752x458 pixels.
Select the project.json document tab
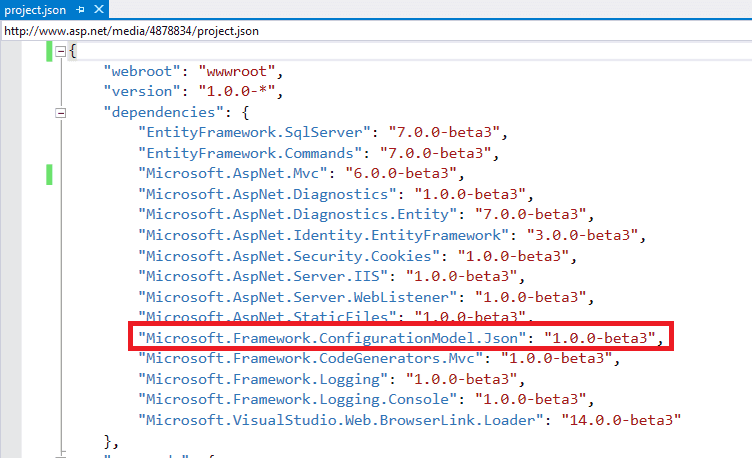point(34,10)
